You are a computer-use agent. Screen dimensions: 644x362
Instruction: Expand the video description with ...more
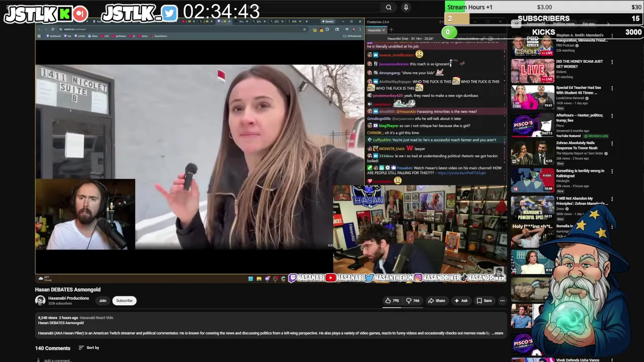[498, 333]
